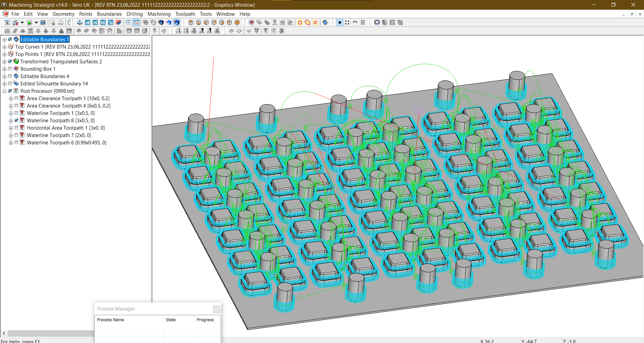This screenshot has width=644, height=343.
Task: Open the Machining menu
Action: tap(159, 14)
